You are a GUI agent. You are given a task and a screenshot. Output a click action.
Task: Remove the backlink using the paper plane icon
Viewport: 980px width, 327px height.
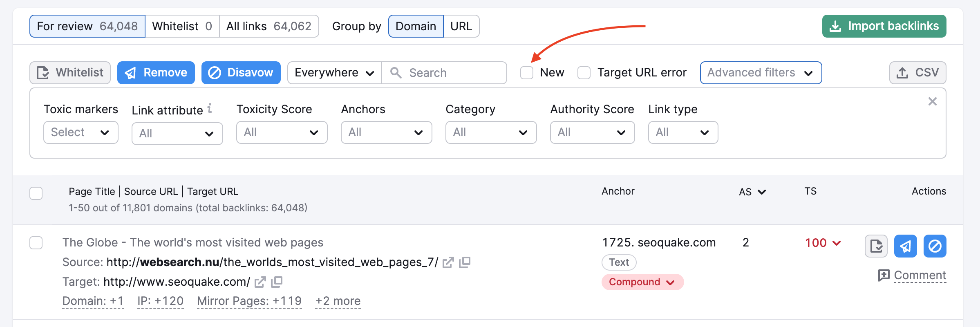click(x=905, y=246)
